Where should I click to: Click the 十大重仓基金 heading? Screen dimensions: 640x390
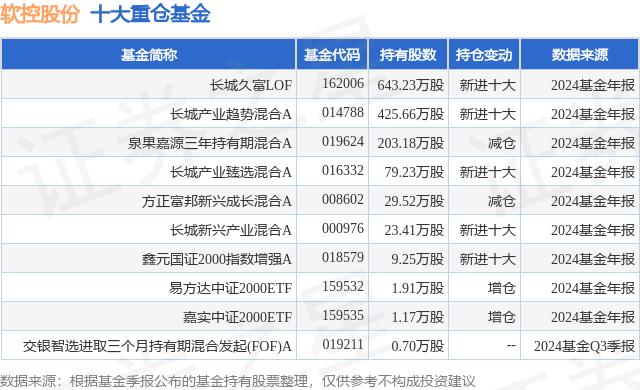click(150, 14)
